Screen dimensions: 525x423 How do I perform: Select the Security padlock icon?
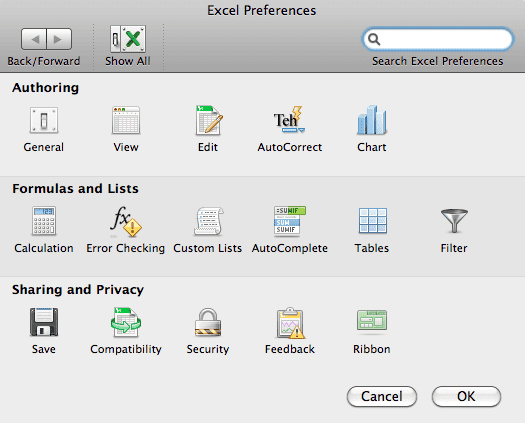click(x=208, y=322)
